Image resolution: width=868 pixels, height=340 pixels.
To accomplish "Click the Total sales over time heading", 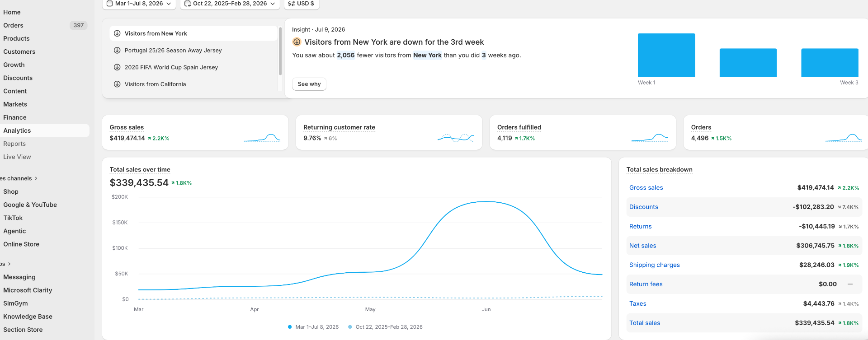I will [140, 170].
